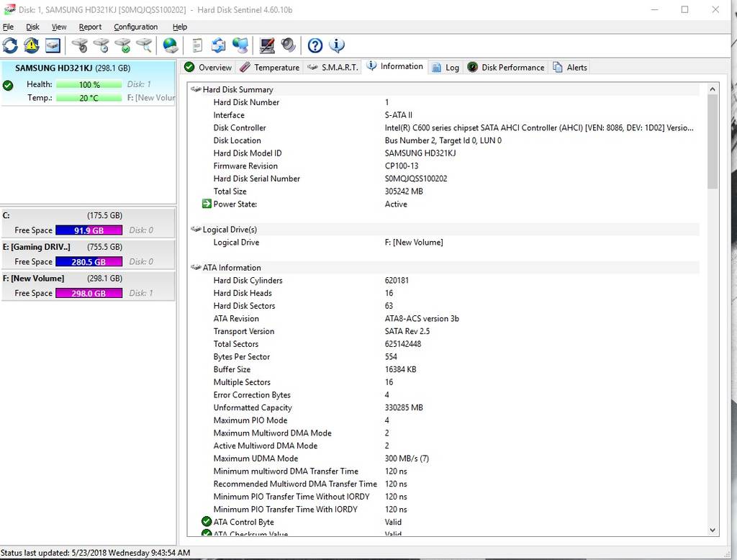The image size is (737, 560).
Task: Switch to the Overview tab
Action: click(x=208, y=67)
